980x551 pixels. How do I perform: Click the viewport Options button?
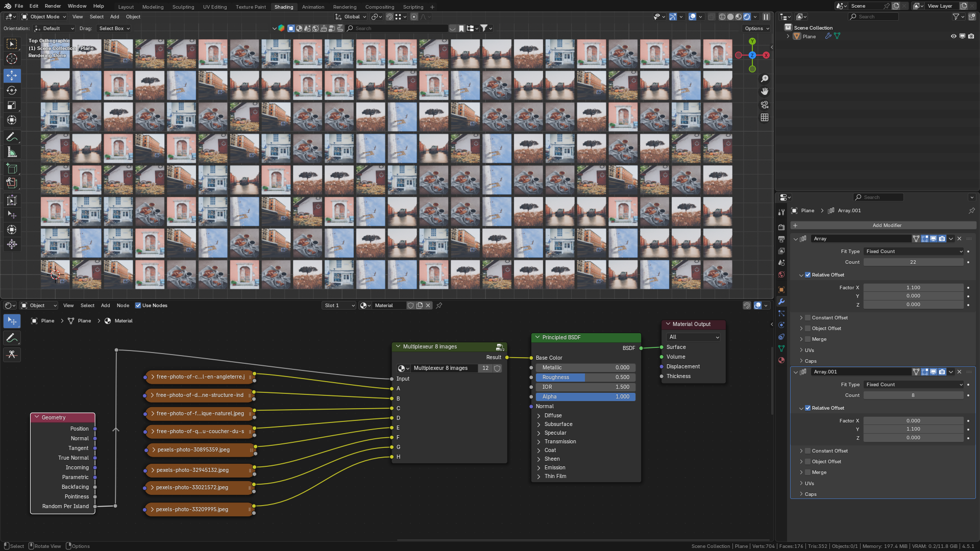756,29
